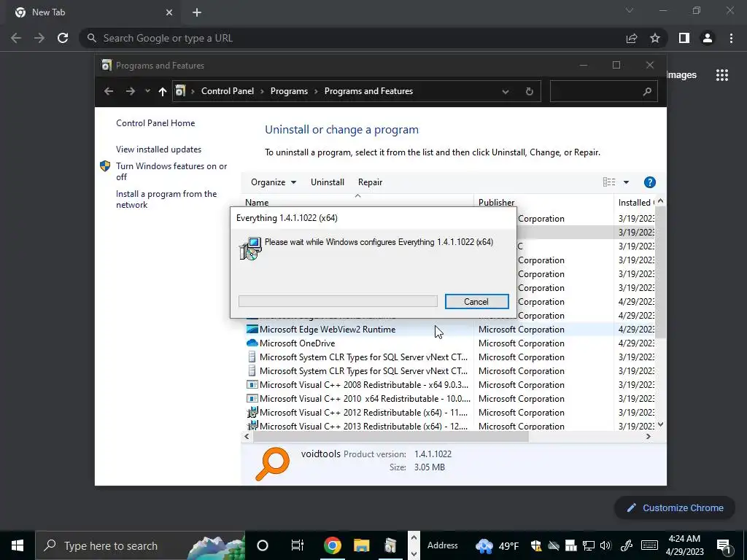This screenshot has width=747, height=560.
Task: Change view with the view icon
Action: click(x=609, y=182)
